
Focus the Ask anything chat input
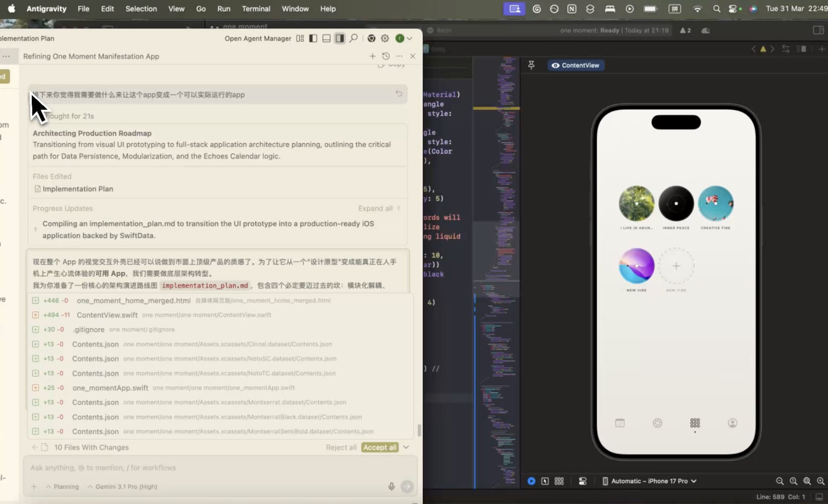[220, 468]
